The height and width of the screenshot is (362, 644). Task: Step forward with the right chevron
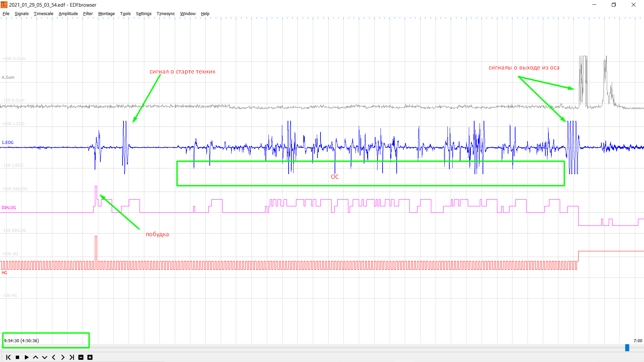[63, 357]
